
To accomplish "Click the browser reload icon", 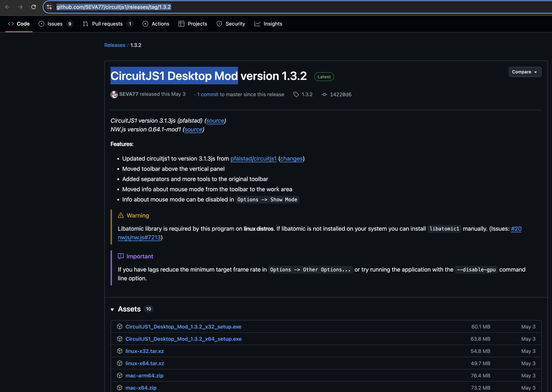I will tap(34, 7).
